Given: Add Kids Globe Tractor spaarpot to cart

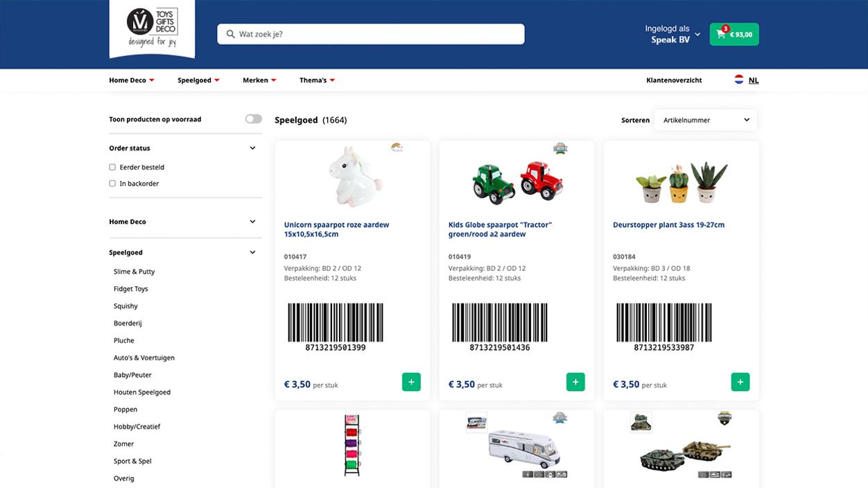Looking at the screenshot, I should pos(575,382).
